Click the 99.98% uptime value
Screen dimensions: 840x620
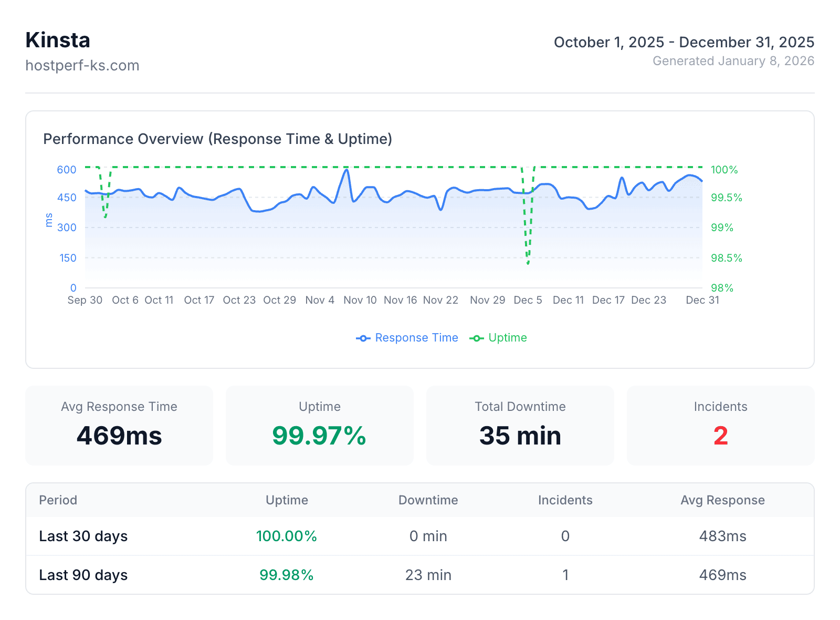(x=287, y=575)
